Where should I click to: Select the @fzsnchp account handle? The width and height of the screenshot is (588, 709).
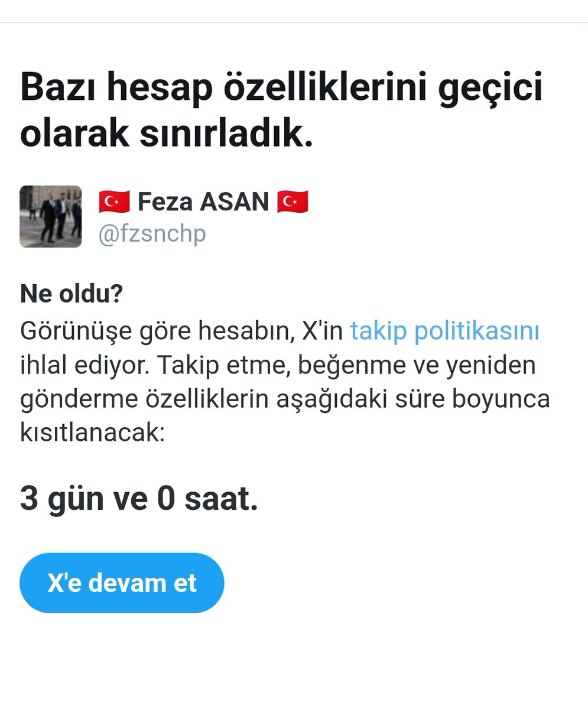click(x=152, y=234)
